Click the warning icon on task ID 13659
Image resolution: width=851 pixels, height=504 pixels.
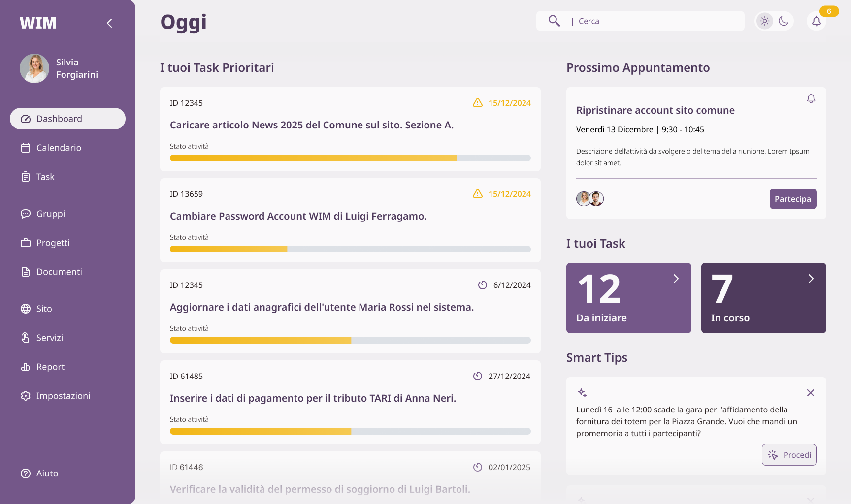[x=477, y=193]
